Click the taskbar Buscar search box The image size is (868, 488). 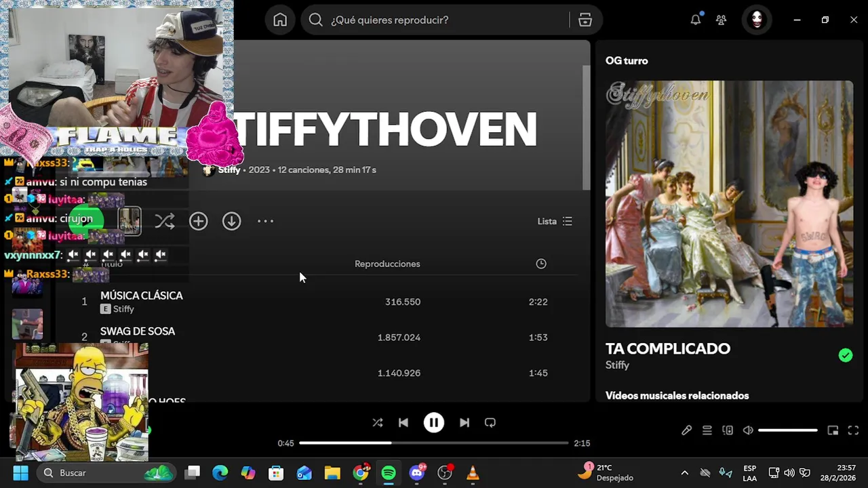(106, 472)
